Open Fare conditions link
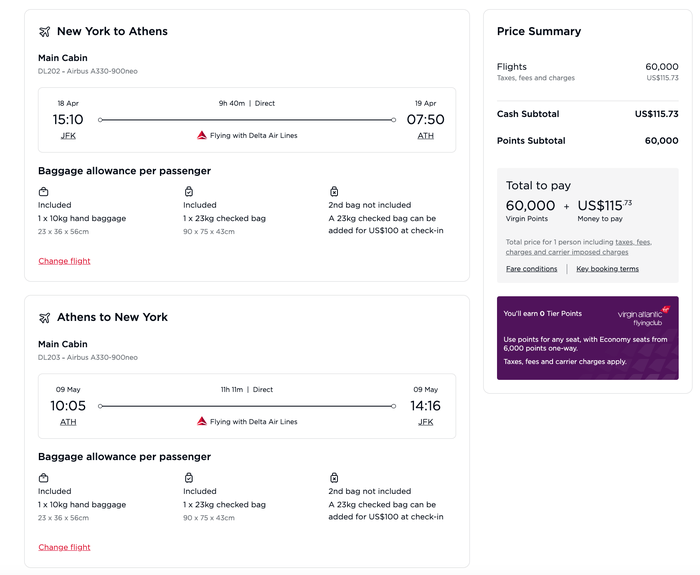The width and height of the screenshot is (700, 575). (x=531, y=269)
